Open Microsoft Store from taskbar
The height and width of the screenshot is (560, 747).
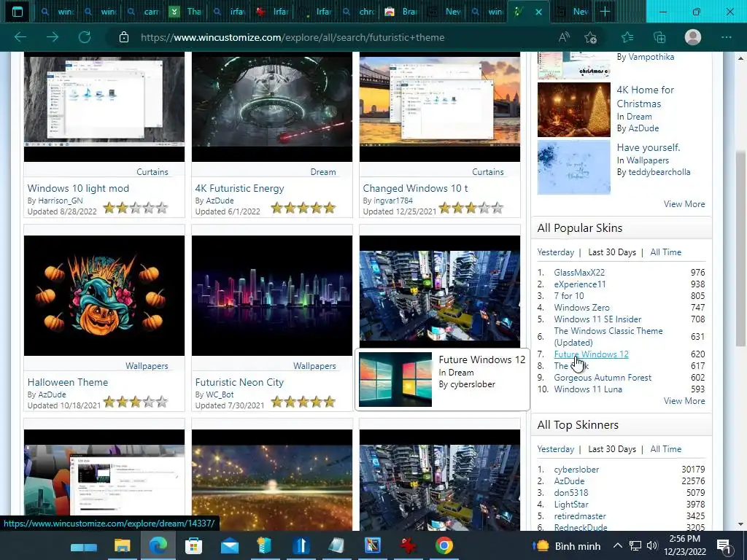click(x=193, y=545)
